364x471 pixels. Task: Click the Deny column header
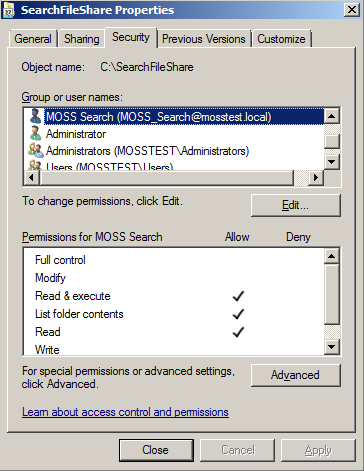coord(298,237)
